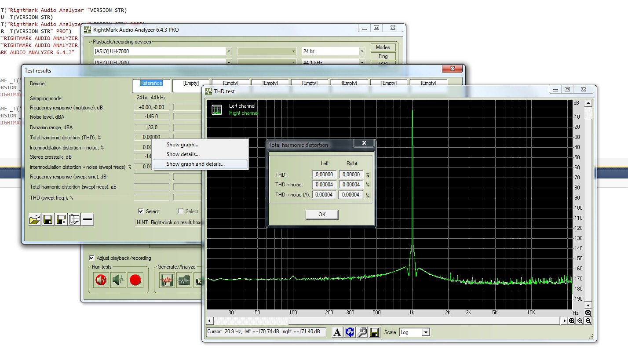
Task: Click the save-with-list report floppy icon
Action: tap(61, 220)
